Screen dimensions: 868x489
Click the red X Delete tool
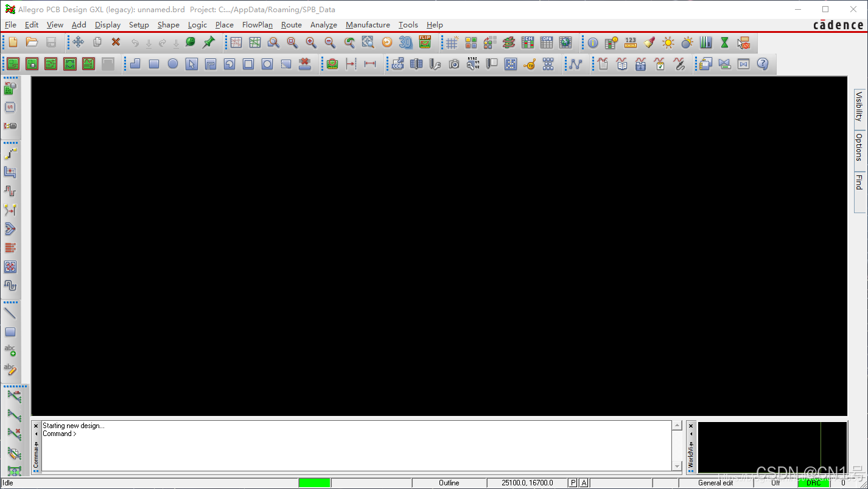pos(116,42)
